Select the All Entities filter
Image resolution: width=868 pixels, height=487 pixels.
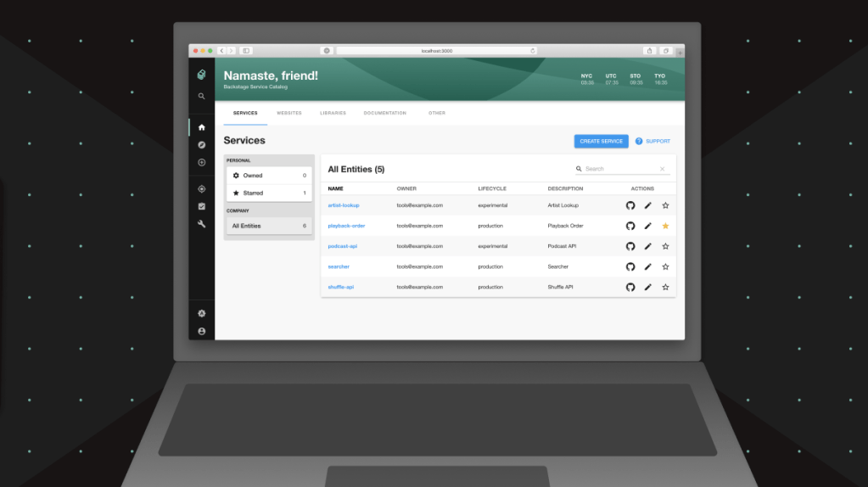point(269,226)
